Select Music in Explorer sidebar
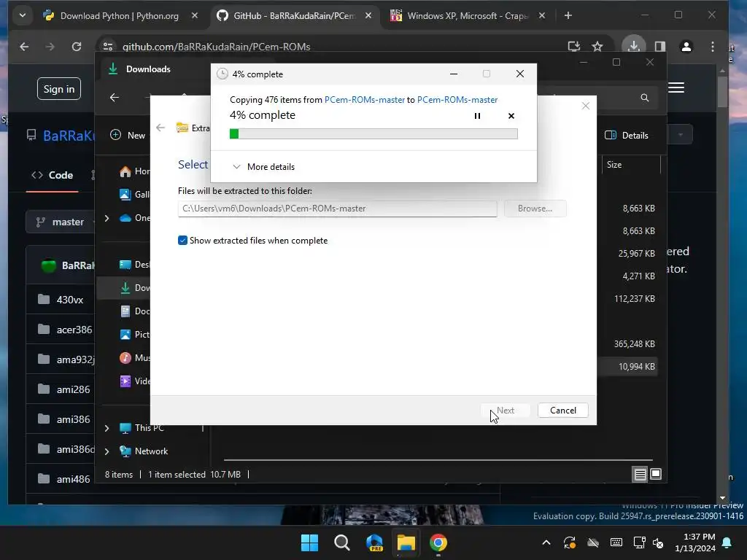The image size is (747, 560). coord(135,358)
